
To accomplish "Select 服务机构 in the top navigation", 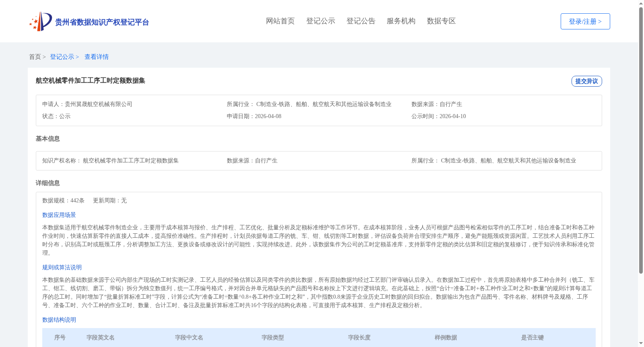I will [x=401, y=21].
